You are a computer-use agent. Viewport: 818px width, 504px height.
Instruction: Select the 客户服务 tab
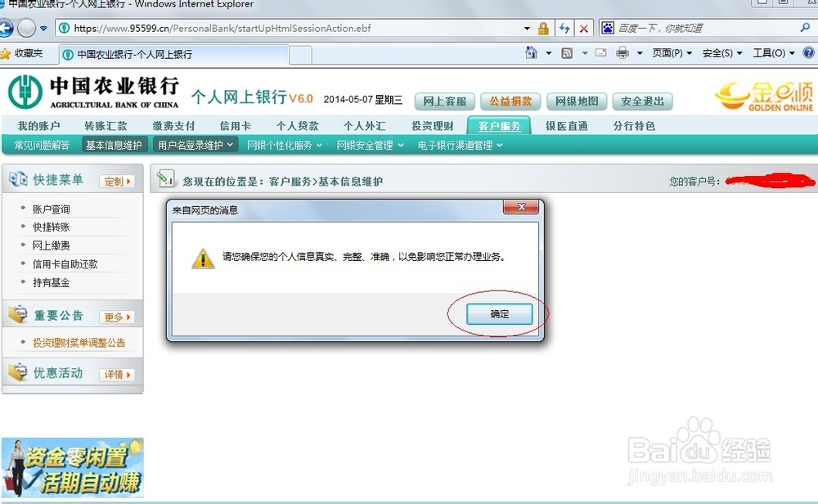click(499, 125)
